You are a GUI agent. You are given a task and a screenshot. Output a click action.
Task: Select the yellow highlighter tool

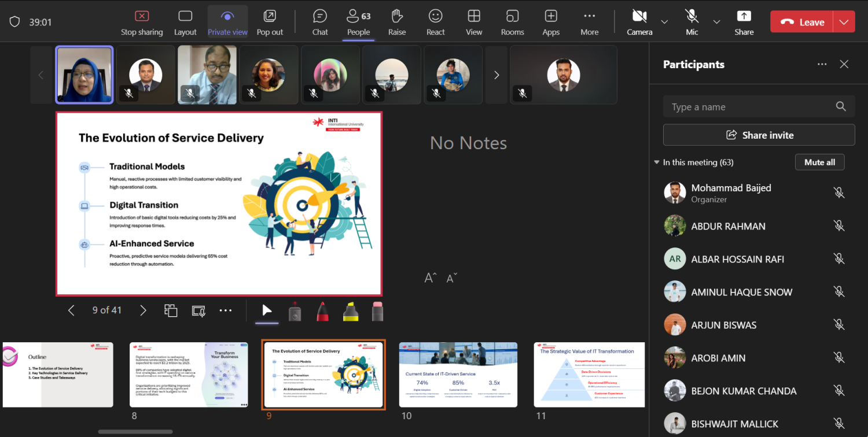pyautogui.click(x=350, y=311)
